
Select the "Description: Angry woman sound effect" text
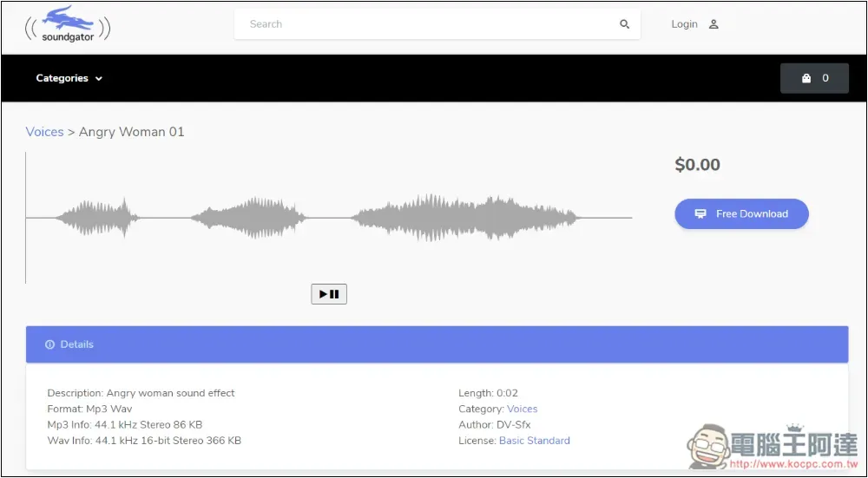point(141,393)
